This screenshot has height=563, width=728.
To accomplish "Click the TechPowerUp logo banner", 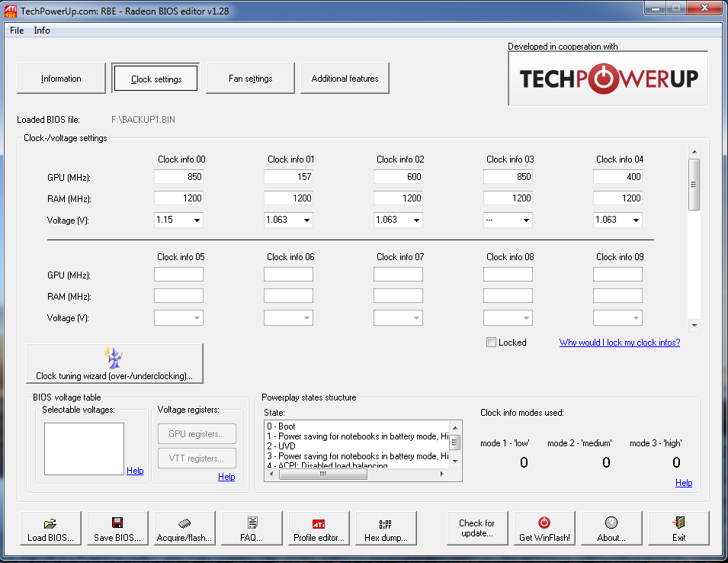I will click(608, 79).
